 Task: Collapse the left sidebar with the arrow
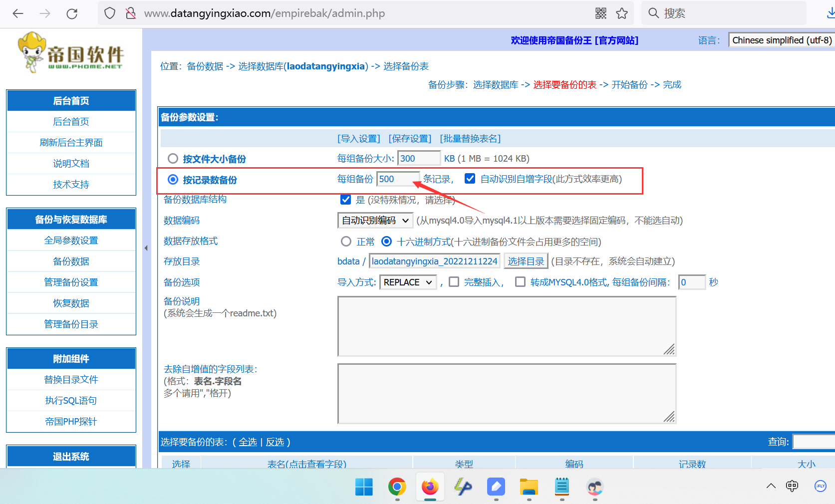click(x=146, y=248)
